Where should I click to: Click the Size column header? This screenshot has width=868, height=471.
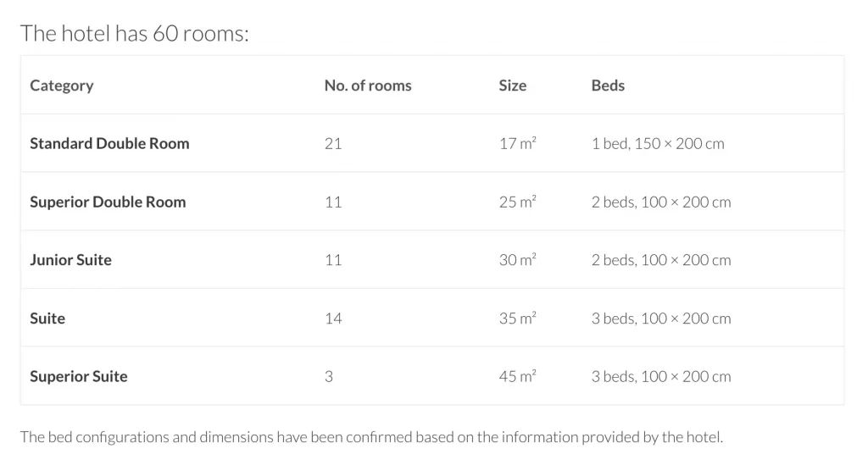(512, 86)
